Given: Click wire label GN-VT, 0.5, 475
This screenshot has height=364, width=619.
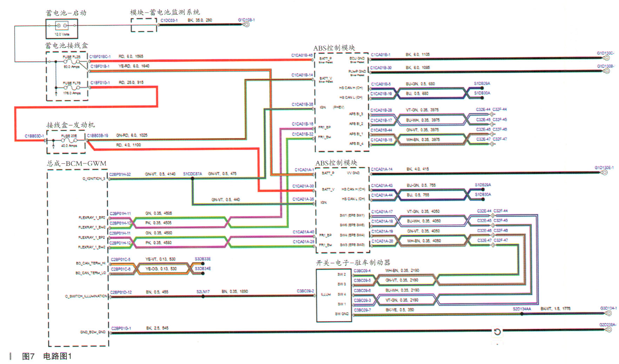Looking at the screenshot, I should point(222,174).
